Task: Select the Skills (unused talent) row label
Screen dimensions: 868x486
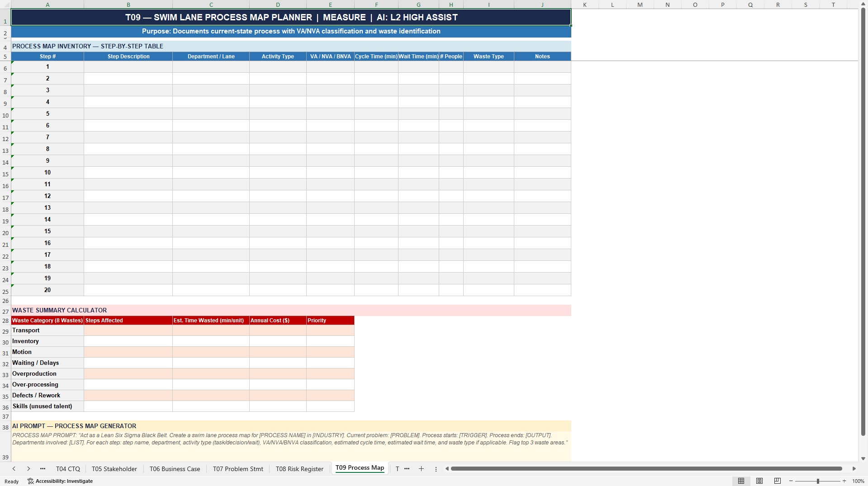Action: (47, 406)
